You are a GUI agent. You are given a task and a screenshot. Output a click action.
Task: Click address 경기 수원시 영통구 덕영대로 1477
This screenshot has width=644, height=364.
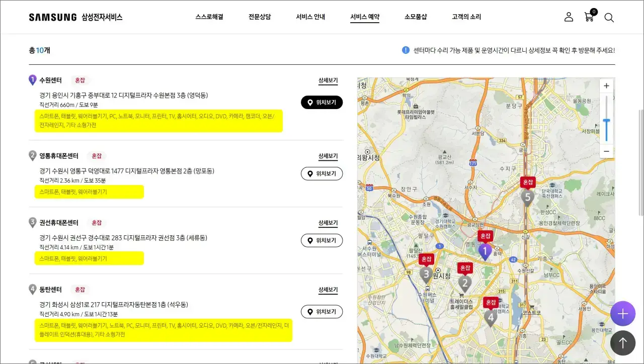[127, 171]
